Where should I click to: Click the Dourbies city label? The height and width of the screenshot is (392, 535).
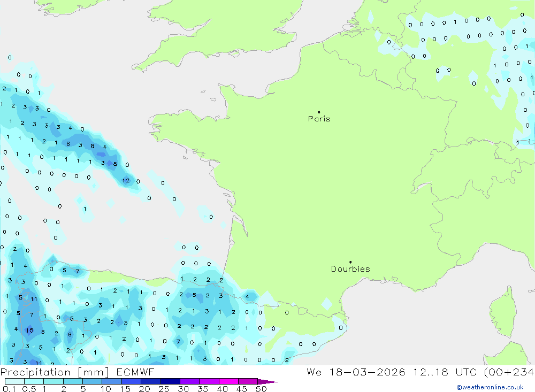click(x=350, y=269)
